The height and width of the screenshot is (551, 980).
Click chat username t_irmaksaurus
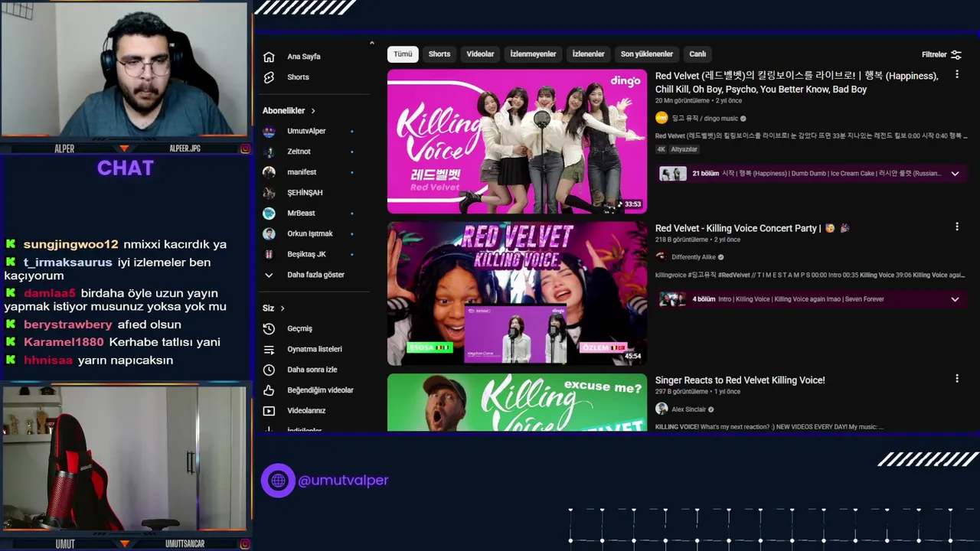(x=67, y=262)
